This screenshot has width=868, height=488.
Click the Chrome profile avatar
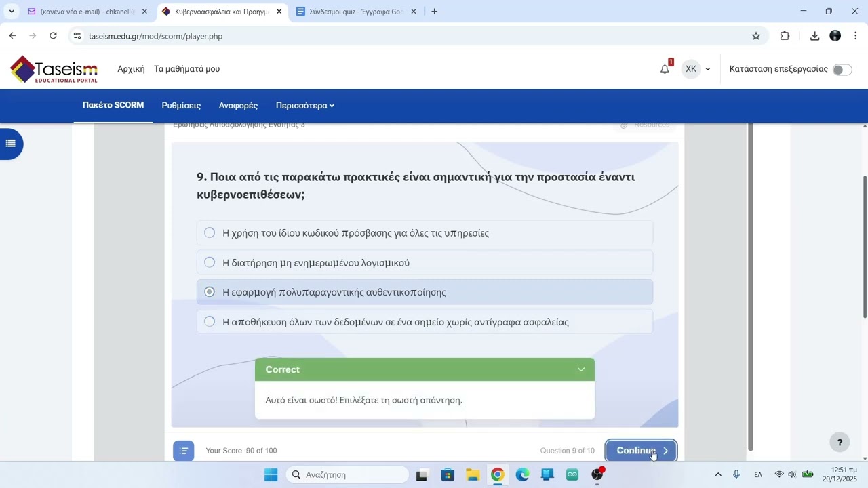835,36
